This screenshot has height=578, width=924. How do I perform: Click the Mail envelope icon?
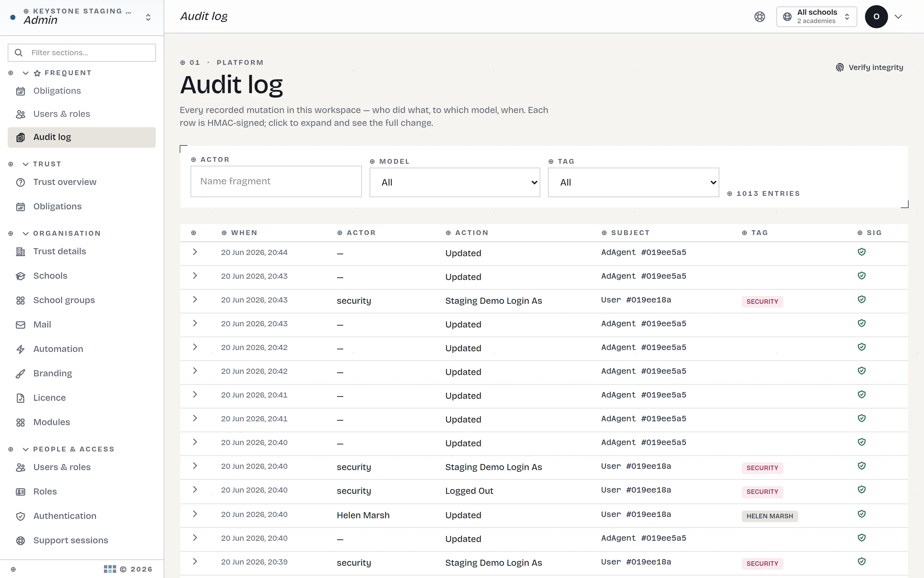(x=21, y=325)
